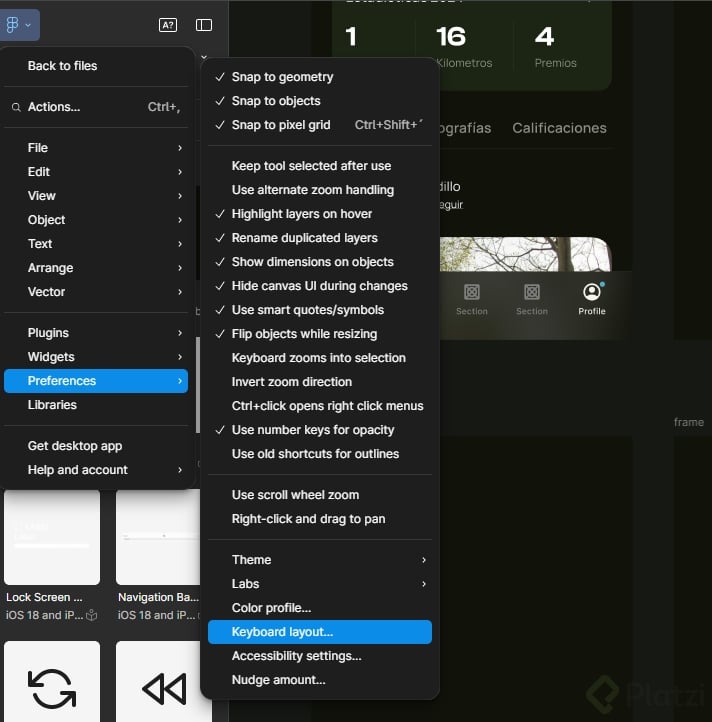Image resolution: width=712 pixels, height=722 pixels.
Task: Toggle Use smart quotes/symbols
Action: 320,310
